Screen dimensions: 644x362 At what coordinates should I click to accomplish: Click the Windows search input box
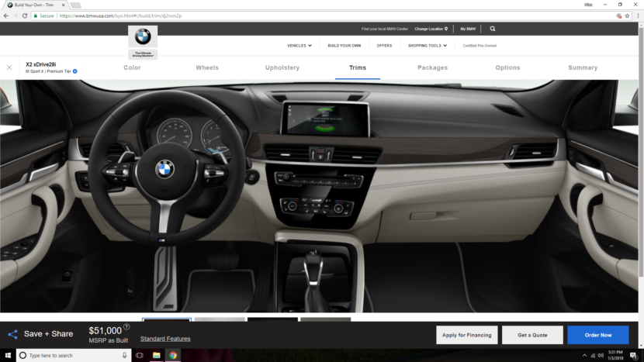coord(71,355)
